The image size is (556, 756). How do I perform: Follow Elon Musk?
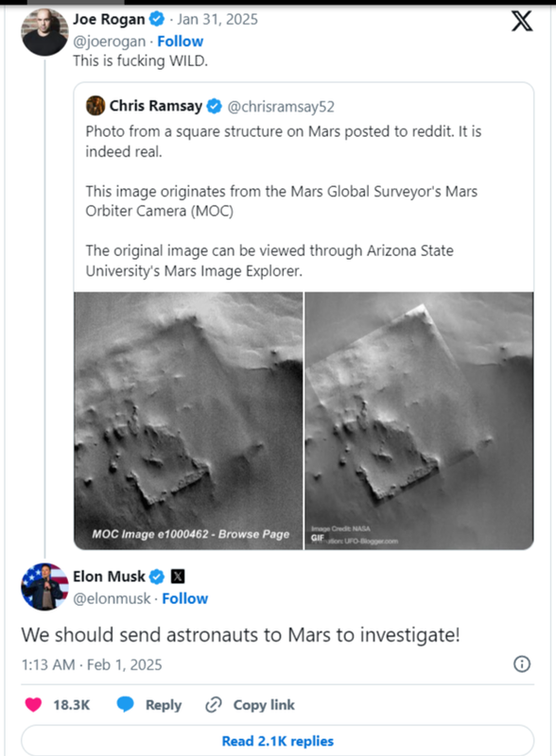click(184, 598)
